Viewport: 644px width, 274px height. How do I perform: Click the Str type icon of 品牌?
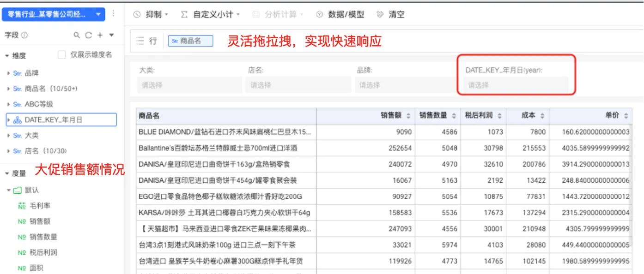tap(18, 73)
